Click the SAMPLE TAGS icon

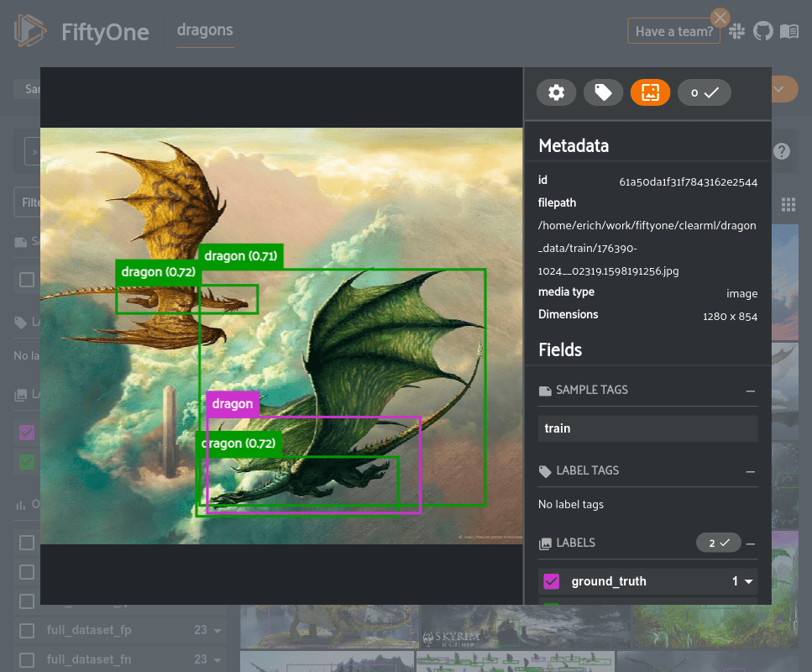coord(545,391)
